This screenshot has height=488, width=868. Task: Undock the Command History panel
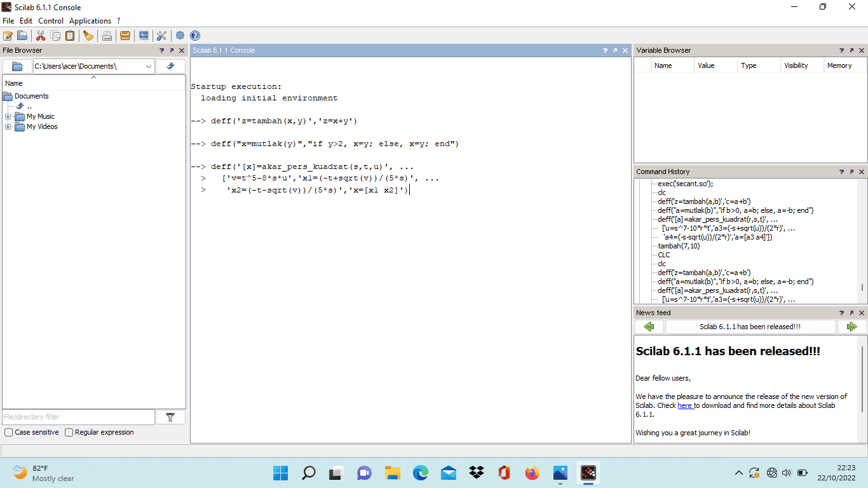coord(851,172)
